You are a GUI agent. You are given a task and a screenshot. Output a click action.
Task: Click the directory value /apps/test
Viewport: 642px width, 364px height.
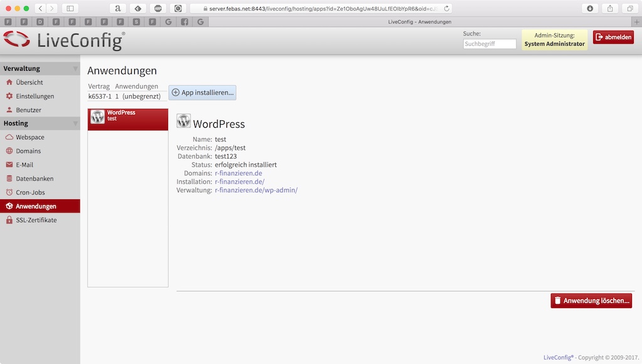[230, 148]
